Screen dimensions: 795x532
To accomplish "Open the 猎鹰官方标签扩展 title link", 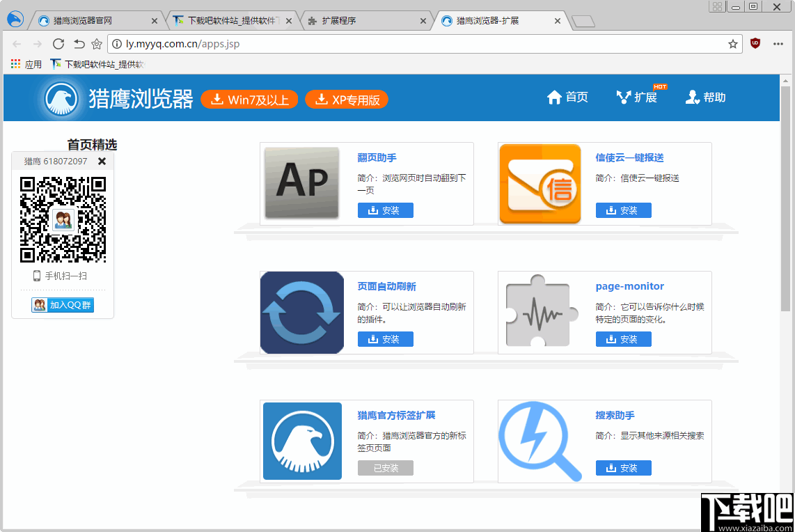I will (x=397, y=415).
